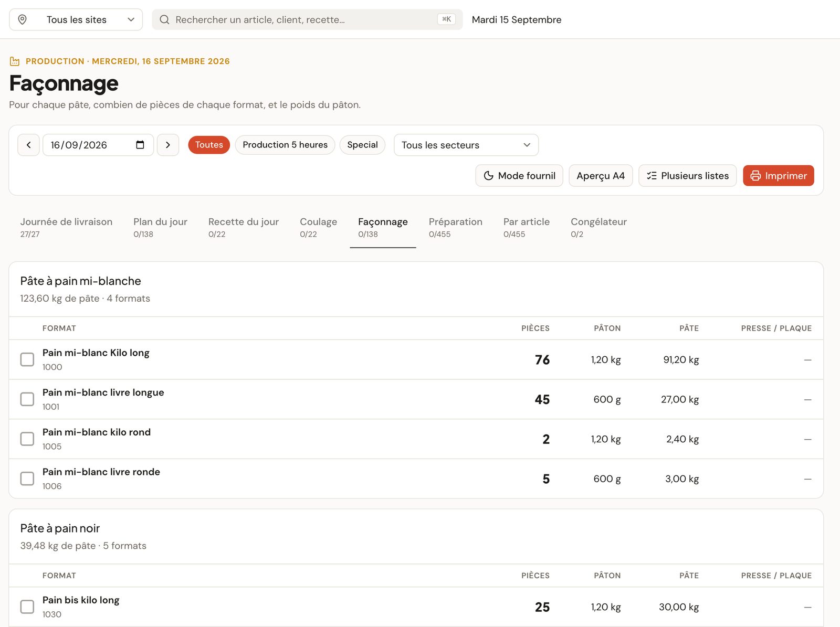This screenshot has height=627, width=840.
Task: Open calendar picker icon in date field
Action: pos(140,145)
